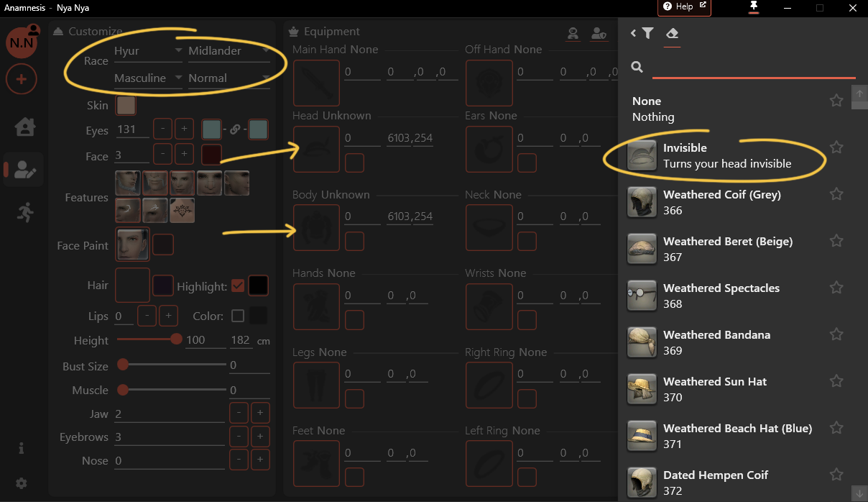Click the item search text field

point(753,67)
